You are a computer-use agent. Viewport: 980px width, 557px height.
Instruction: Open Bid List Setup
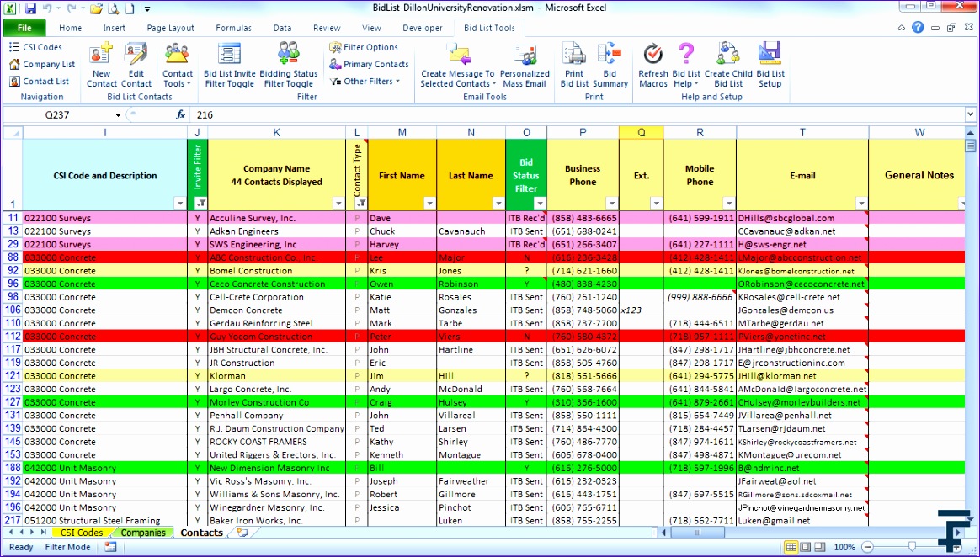click(770, 55)
